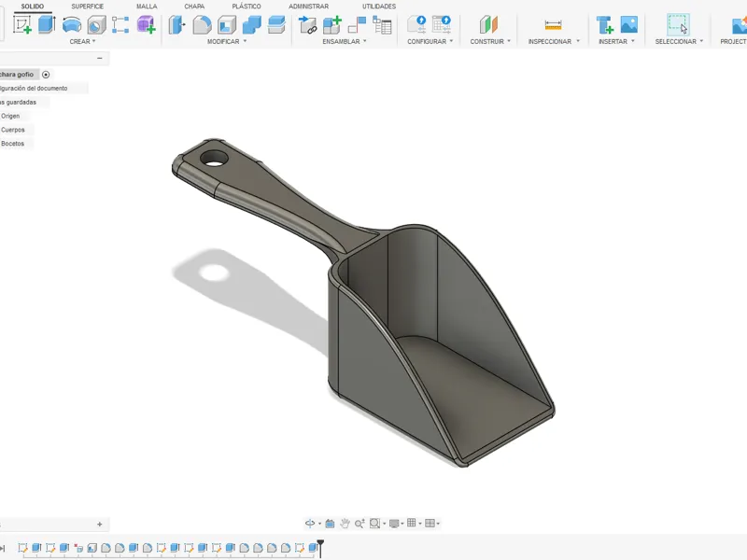
Task: Activate the Pan hand tool
Action: pyautogui.click(x=345, y=524)
